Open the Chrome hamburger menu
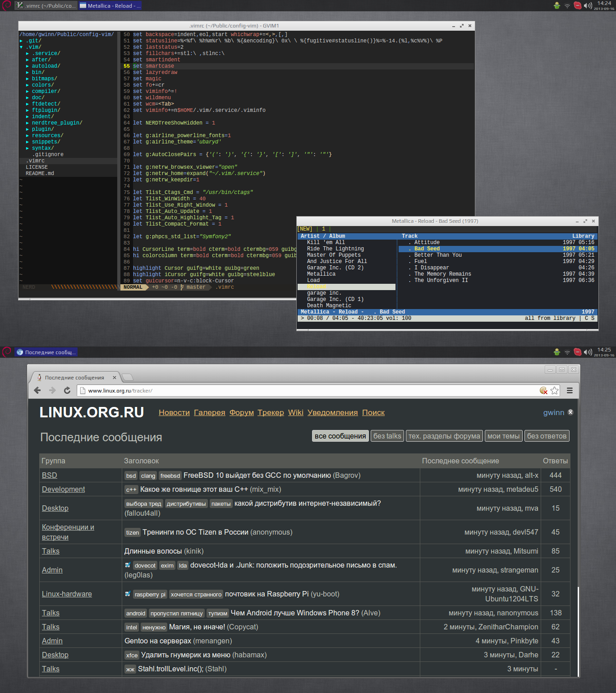Image resolution: width=616 pixels, height=693 pixels. point(570,391)
